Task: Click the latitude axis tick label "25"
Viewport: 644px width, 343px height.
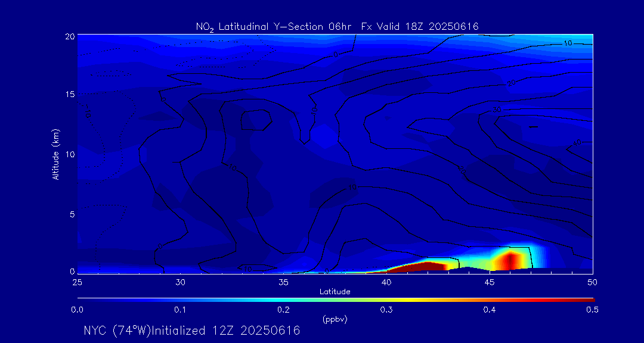Action: (77, 282)
